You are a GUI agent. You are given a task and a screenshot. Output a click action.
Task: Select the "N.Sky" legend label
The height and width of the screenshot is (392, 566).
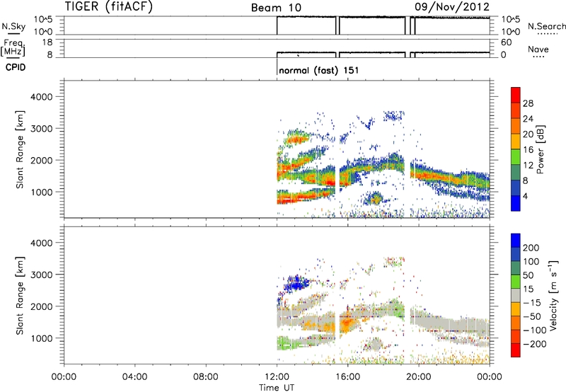click(x=13, y=26)
